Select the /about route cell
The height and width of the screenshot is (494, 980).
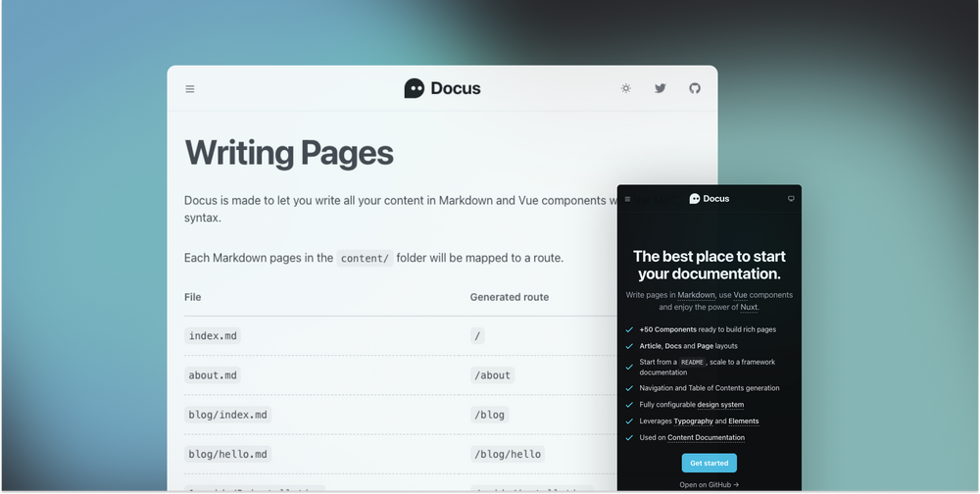[x=493, y=375]
